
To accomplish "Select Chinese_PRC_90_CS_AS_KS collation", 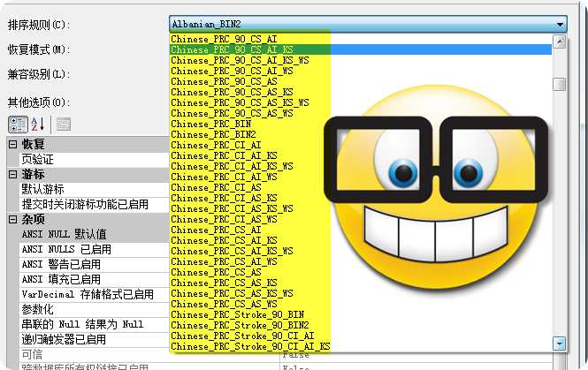I will pyautogui.click(x=361, y=92).
